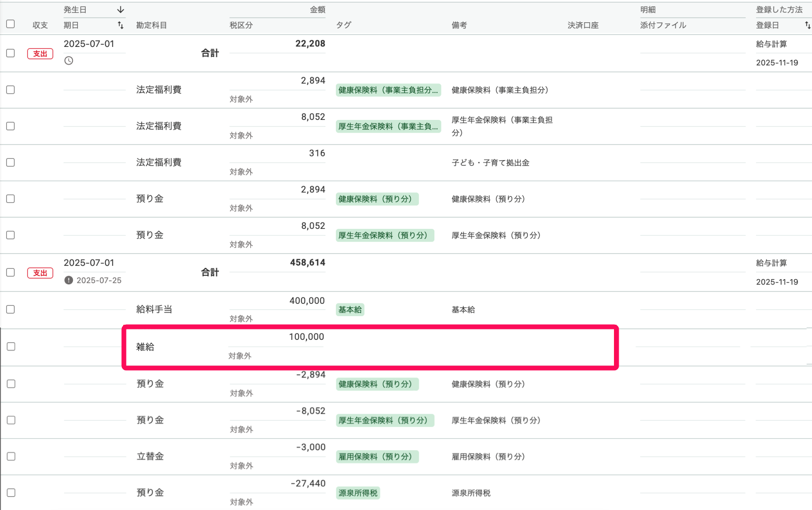Click the -3,000 amount cell
The image size is (812, 510).
click(311, 447)
